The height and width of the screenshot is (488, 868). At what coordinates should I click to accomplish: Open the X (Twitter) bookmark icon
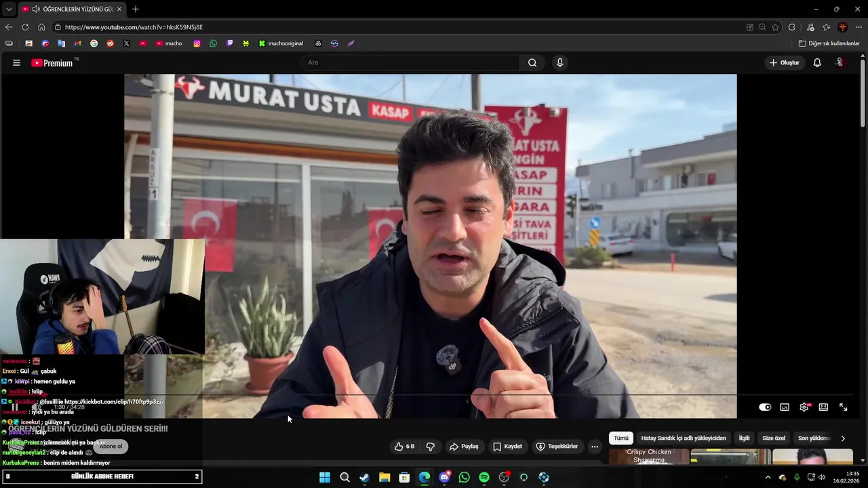[126, 43]
